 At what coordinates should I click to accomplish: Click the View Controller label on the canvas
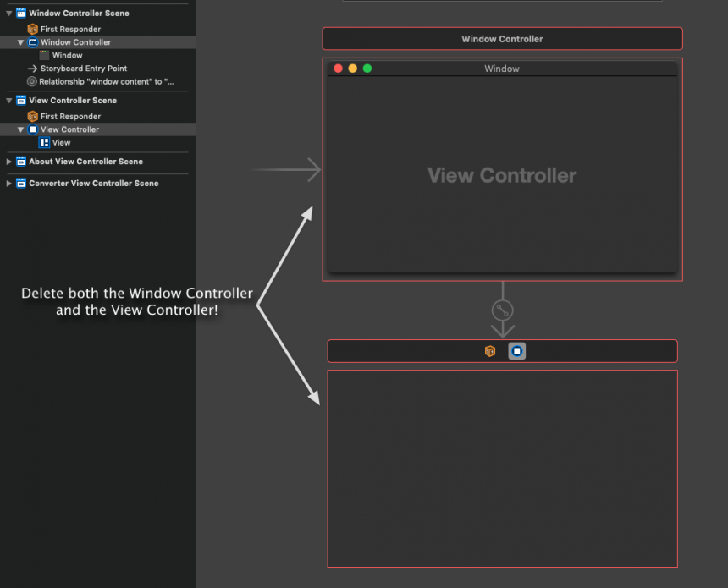(x=501, y=175)
